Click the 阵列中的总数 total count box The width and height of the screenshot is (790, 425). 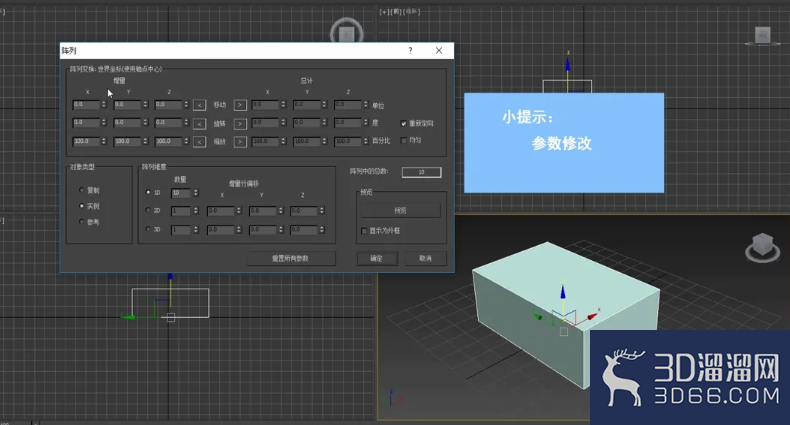(422, 172)
